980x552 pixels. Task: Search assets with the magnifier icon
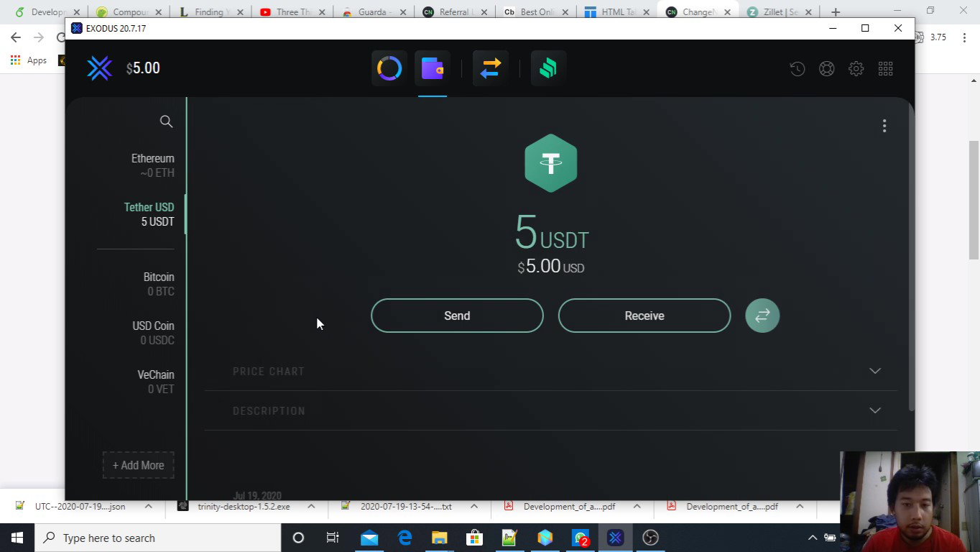coord(166,121)
